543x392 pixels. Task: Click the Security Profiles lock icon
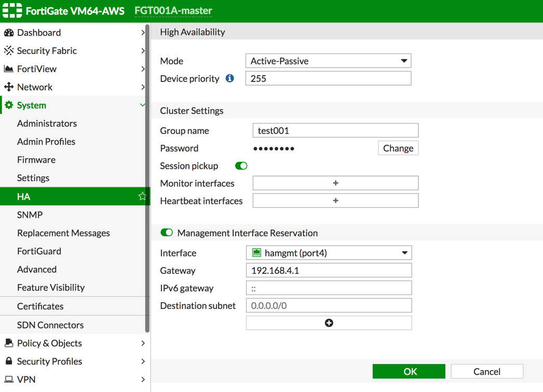click(9, 361)
